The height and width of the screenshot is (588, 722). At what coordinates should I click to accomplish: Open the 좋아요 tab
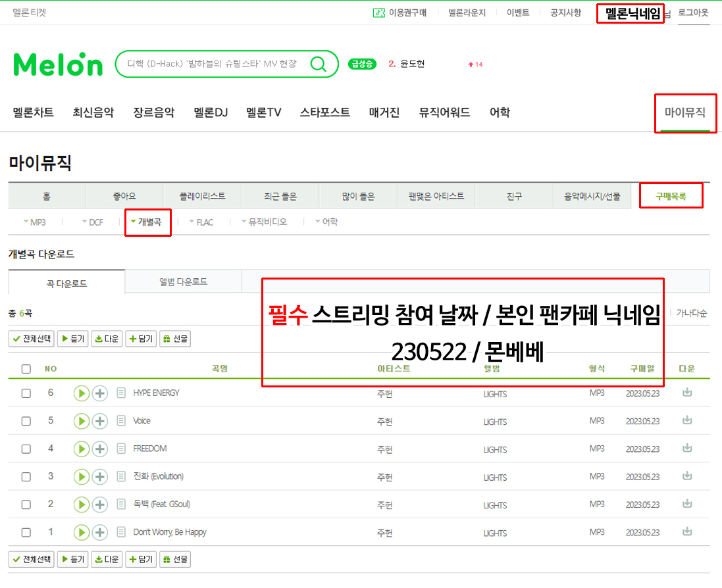(x=125, y=197)
